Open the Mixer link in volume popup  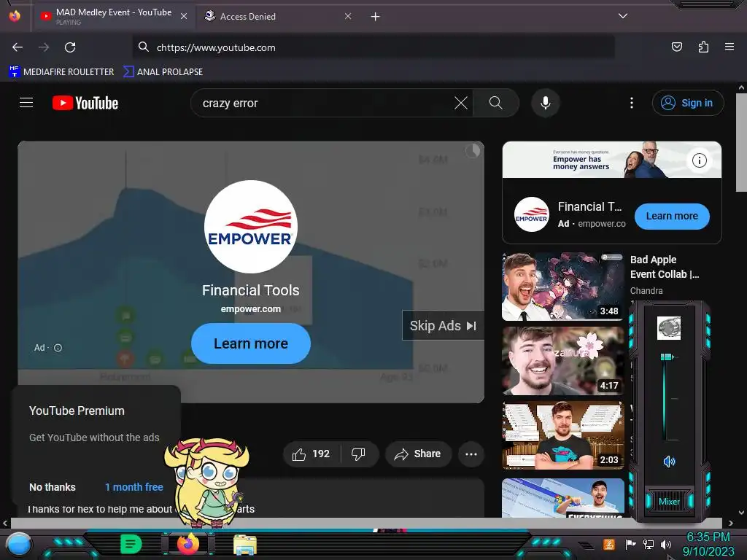click(669, 502)
